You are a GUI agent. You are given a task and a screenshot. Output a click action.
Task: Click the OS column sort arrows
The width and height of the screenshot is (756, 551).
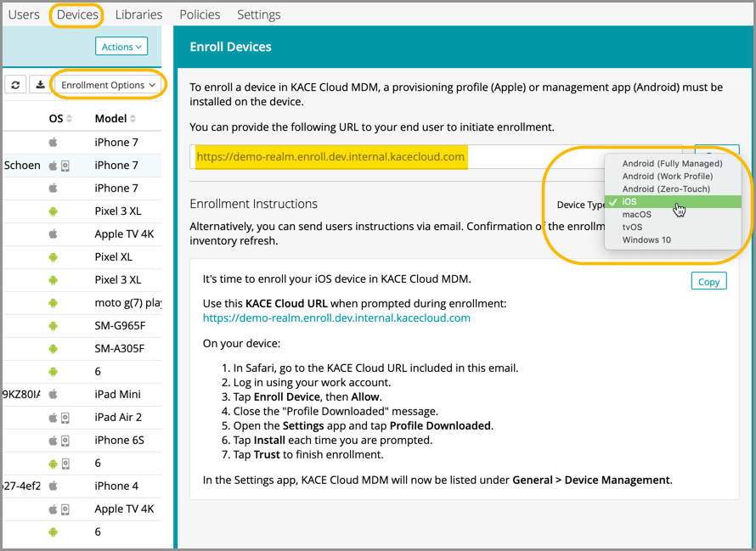[70, 119]
